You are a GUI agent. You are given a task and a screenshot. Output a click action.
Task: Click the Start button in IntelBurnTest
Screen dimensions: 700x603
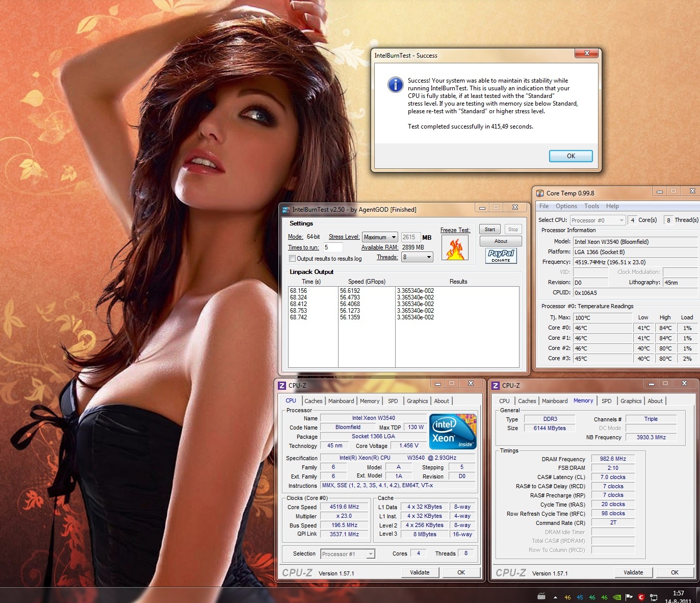[490, 230]
